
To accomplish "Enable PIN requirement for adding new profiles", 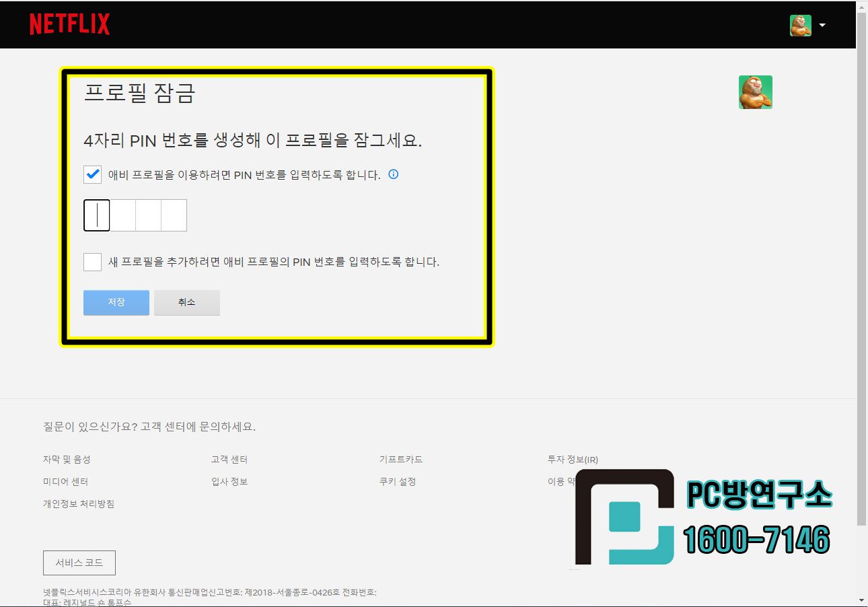I will (93, 262).
